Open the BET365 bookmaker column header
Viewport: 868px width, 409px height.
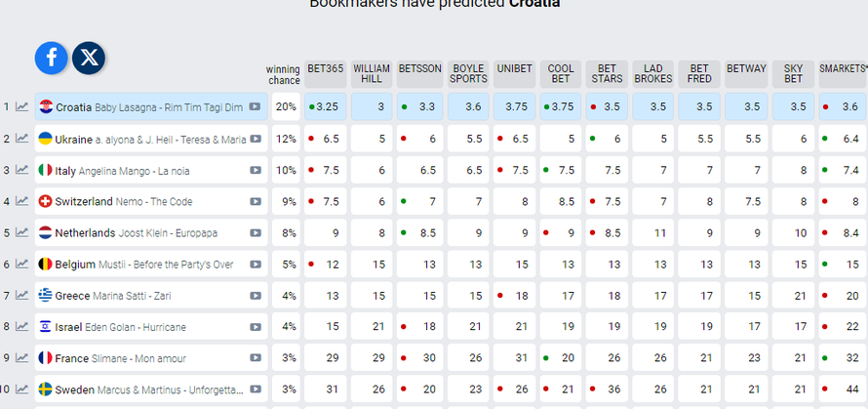coord(326,68)
